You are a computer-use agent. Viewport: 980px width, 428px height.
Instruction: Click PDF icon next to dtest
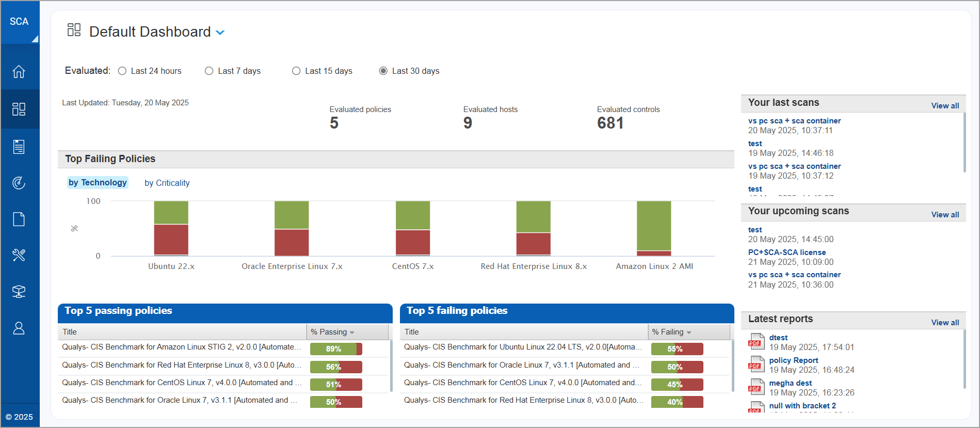tap(756, 342)
